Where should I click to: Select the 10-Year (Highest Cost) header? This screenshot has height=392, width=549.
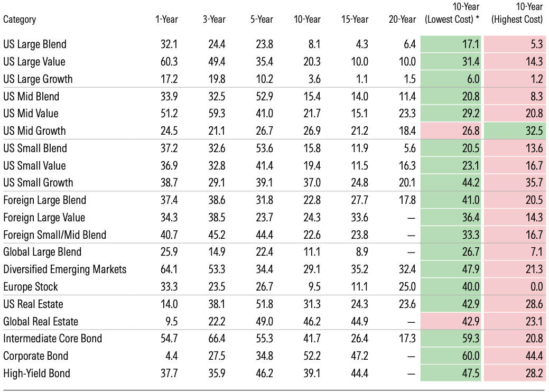coord(517,14)
